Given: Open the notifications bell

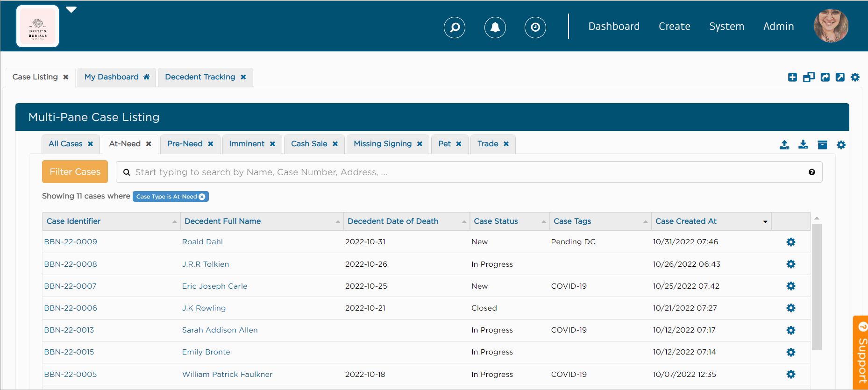Looking at the screenshot, I should click(495, 28).
